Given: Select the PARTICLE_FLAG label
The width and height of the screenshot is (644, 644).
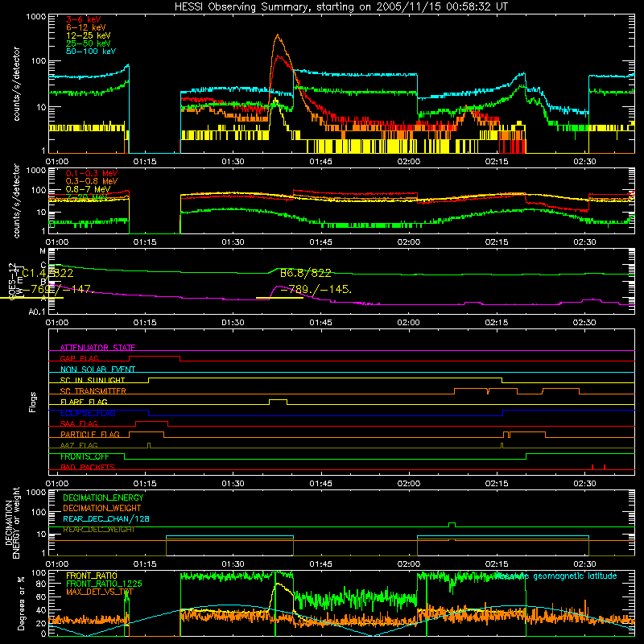Looking at the screenshot, I should click(90, 434).
